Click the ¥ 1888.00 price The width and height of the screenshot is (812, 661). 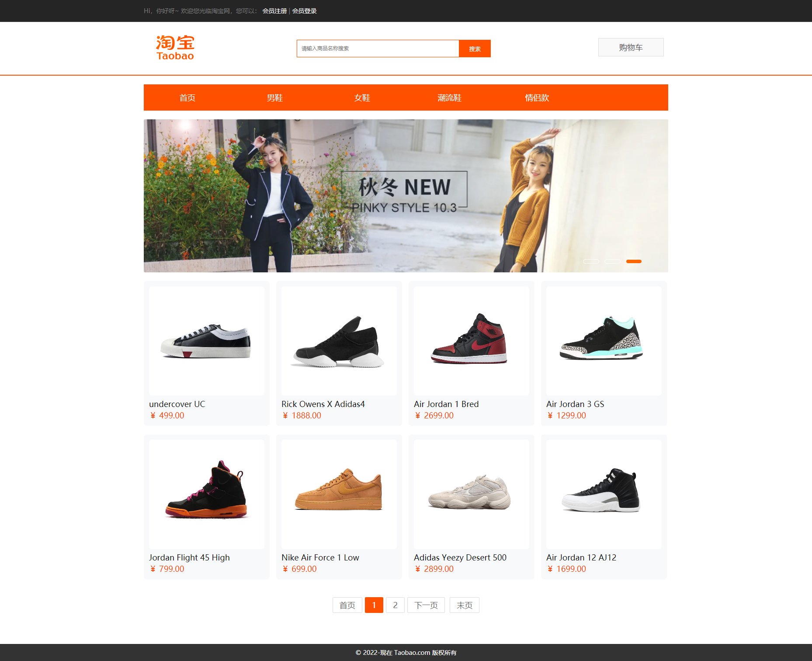302,415
